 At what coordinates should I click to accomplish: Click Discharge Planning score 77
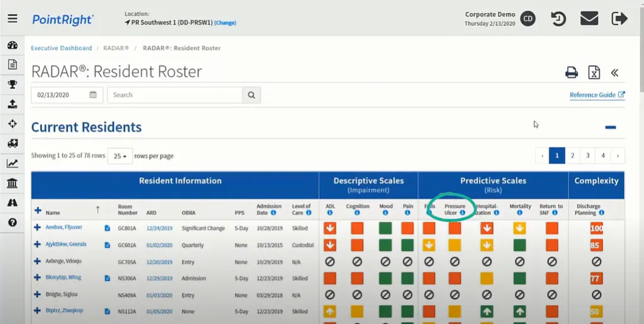click(x=596, y=279)
